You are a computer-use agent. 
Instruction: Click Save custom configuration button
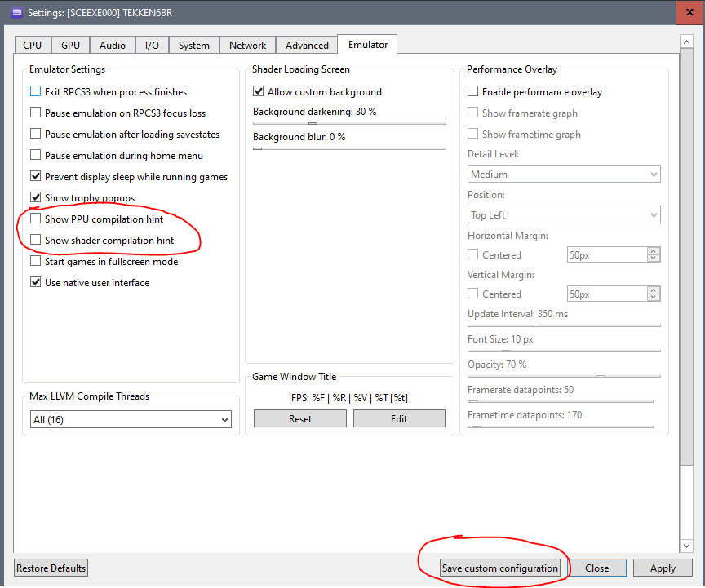(x=499, y=568)
